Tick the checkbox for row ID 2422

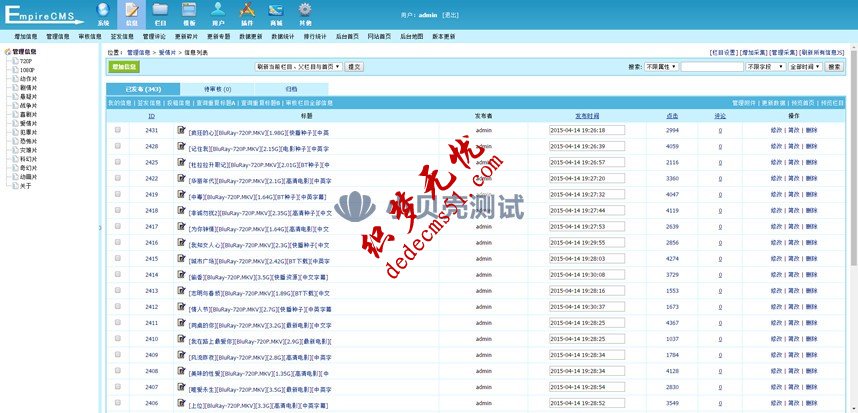tap(118, 178)
